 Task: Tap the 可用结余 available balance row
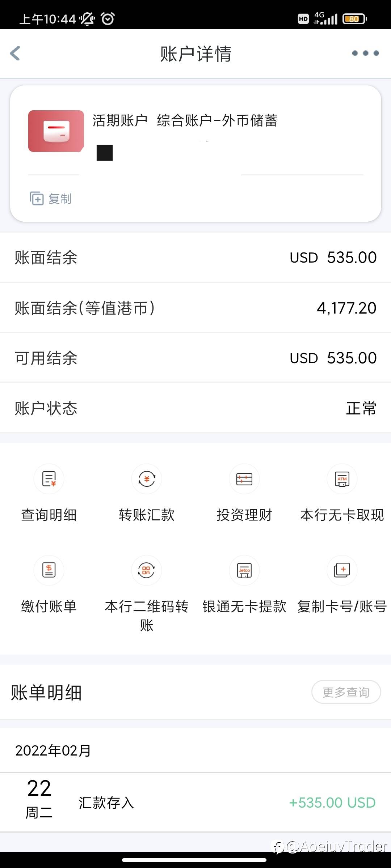coord(195,358)
